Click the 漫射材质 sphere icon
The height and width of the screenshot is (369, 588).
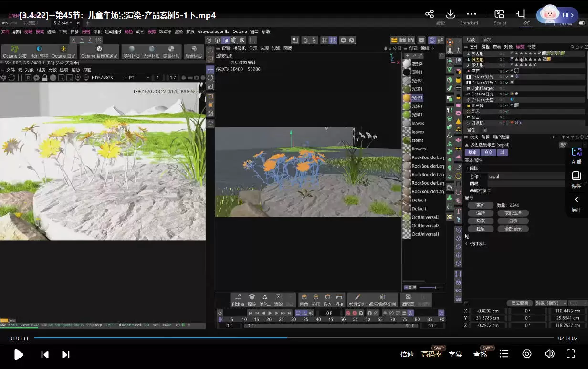pyautogui.click(x=131, y=49)
